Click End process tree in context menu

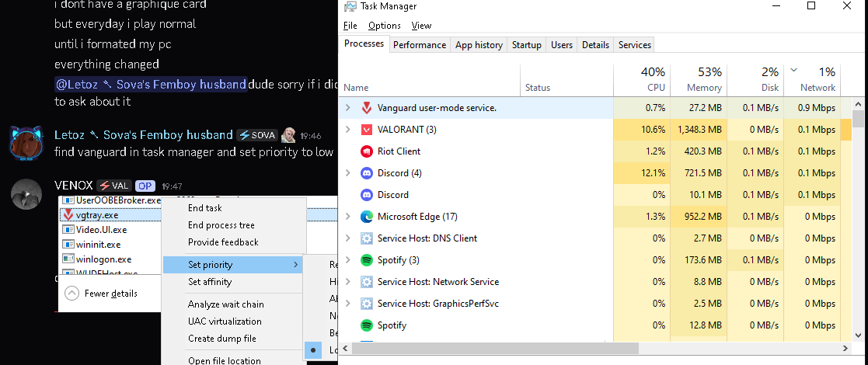click(233, 225)
